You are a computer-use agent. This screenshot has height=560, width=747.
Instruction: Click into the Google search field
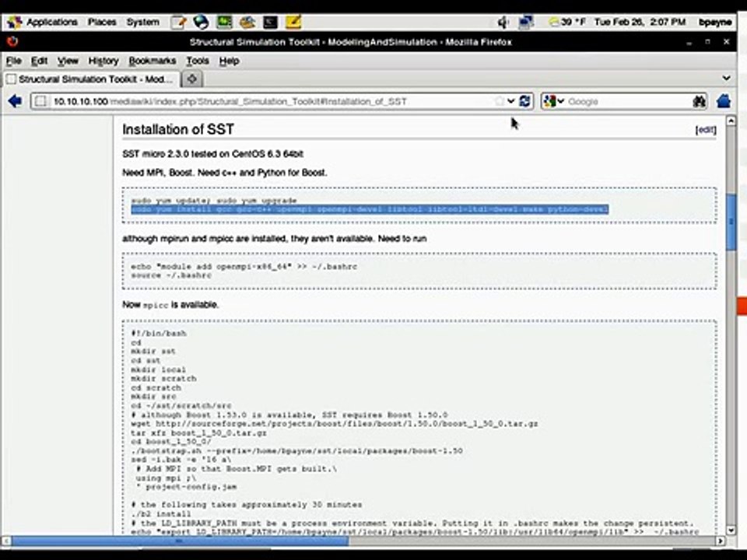pos(628,101)
